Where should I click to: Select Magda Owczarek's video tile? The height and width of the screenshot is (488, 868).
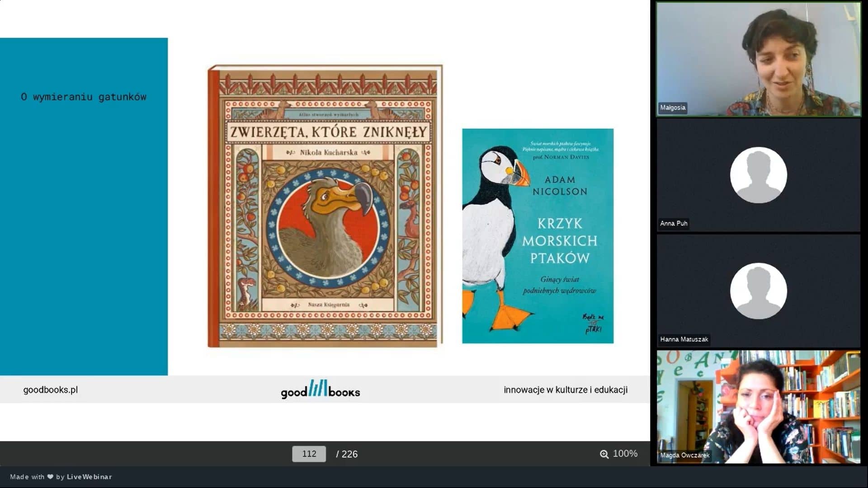(x=758, y=407)
